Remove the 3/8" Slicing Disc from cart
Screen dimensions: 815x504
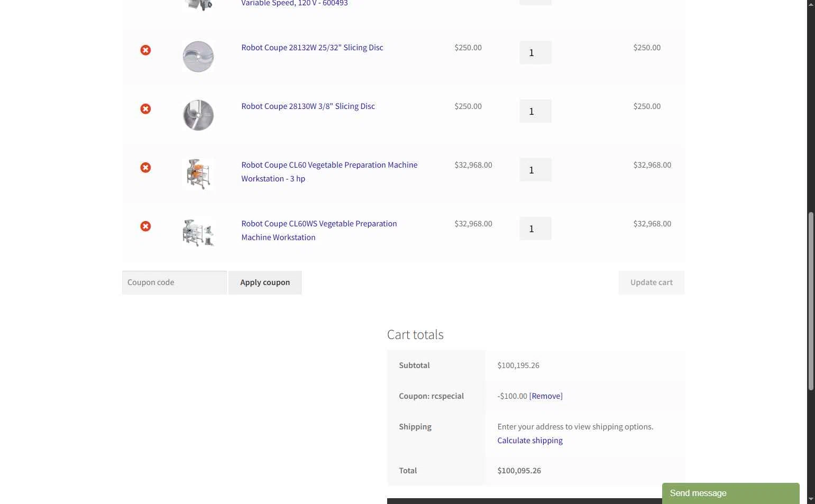(145, 109)
